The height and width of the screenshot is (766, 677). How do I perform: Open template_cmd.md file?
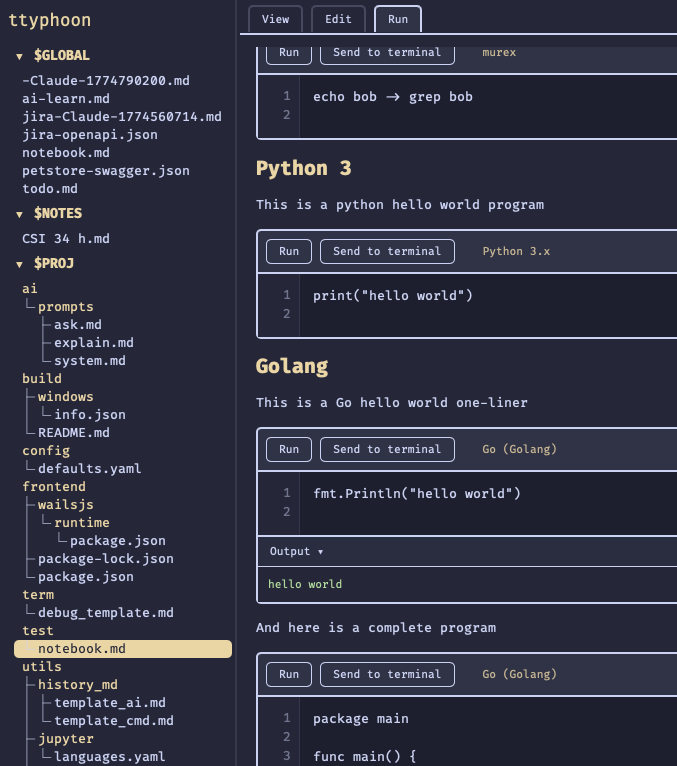pyautogui.click(x=114, y=722)
